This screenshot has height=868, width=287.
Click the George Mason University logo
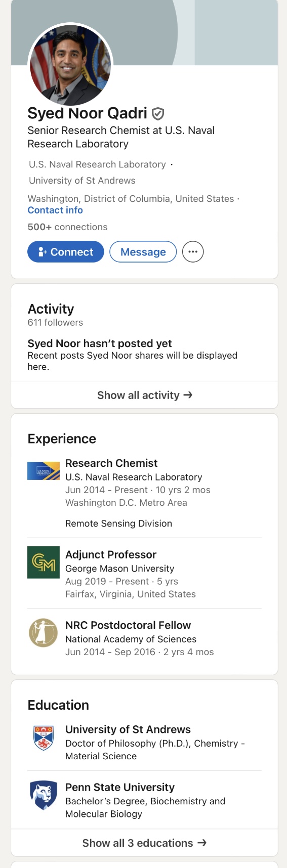pos(44,562)
